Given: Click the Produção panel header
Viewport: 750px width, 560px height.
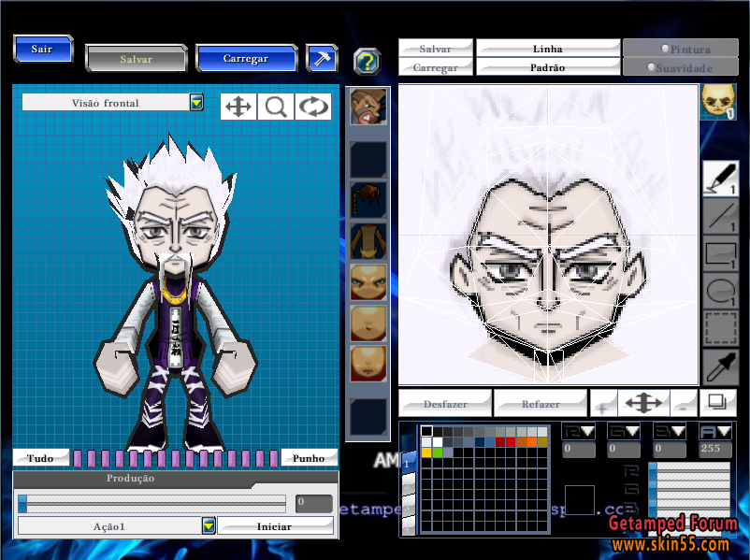Looking at the screenshot, I should coord(130,479).
